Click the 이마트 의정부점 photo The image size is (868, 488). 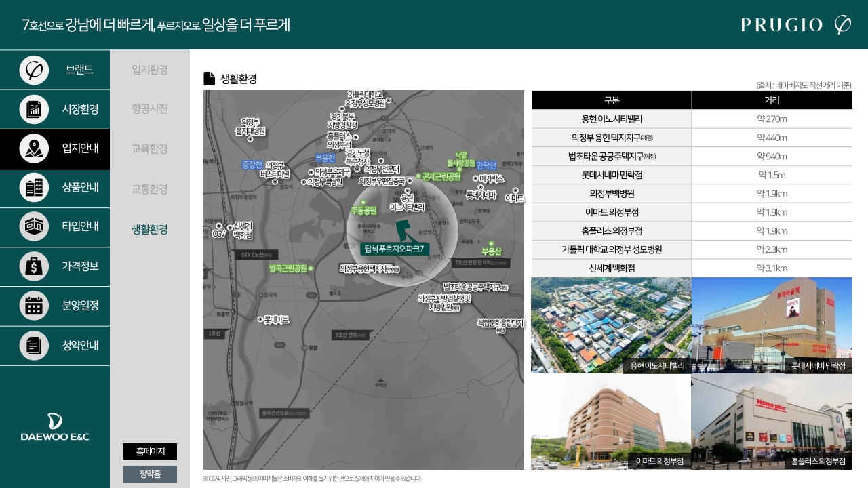coord(611,422)
